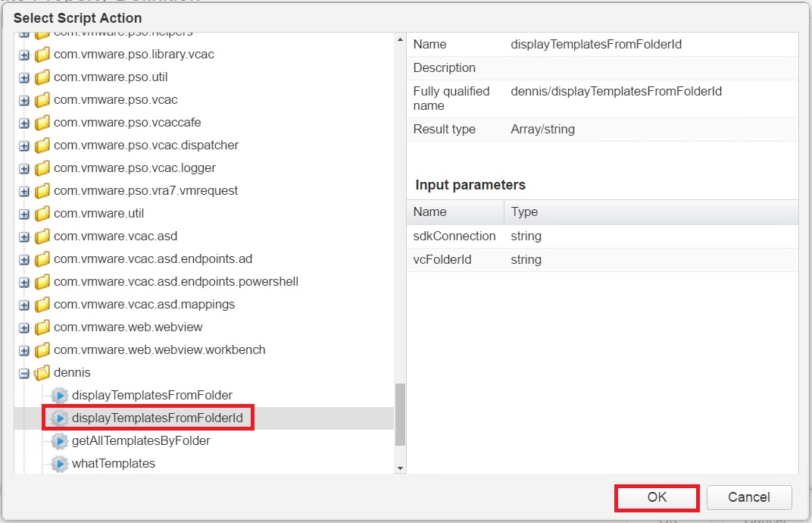Select the displayTemplatesFromFolder action
Screen dimensions: 812x523
151,396
